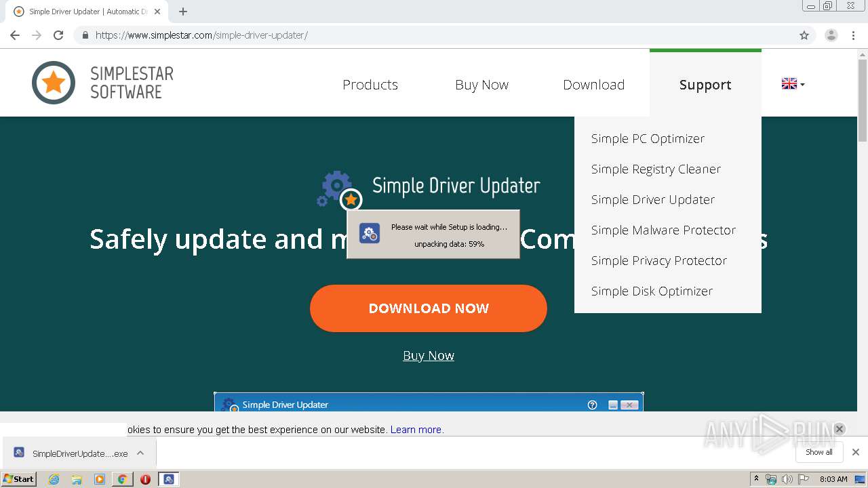Choose Simple Malware Protector
Viewport: 868px width, 488px height.
[663, 230]
